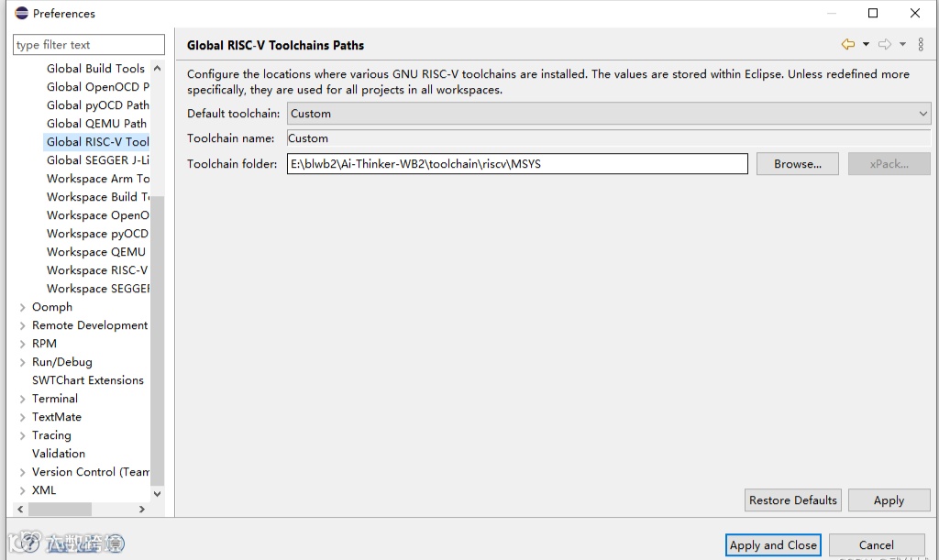939x560 pixels.
Task: Click the forward navigation arrow icon
Action: click(x=885, y=44)
